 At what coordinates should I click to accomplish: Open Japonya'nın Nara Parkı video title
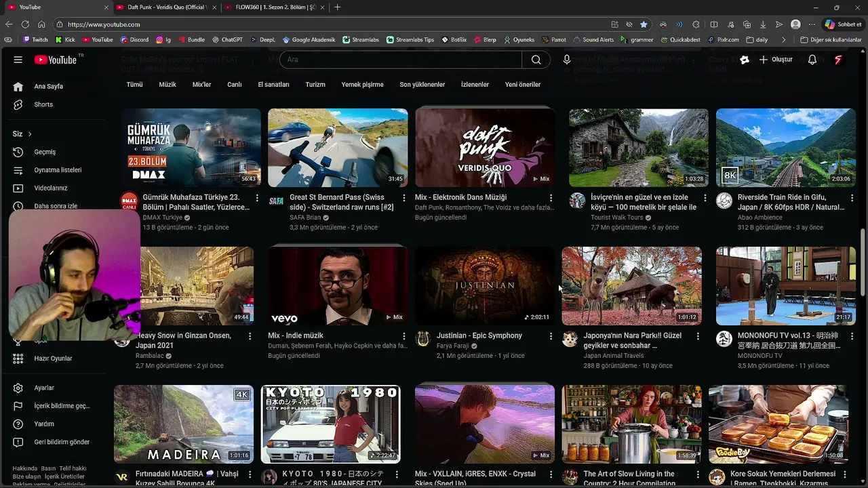(x=632, y=340)
